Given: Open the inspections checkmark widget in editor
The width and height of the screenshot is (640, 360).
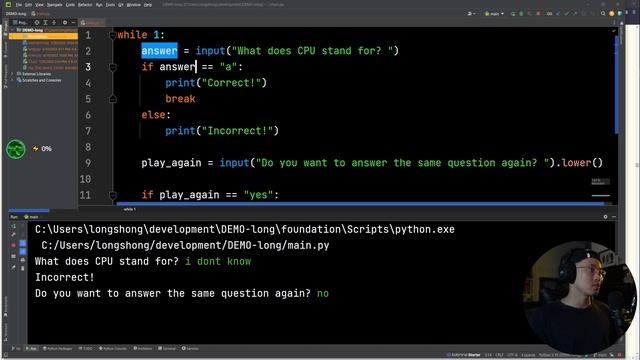Looking at the screenshot, I should coord(613,31).
